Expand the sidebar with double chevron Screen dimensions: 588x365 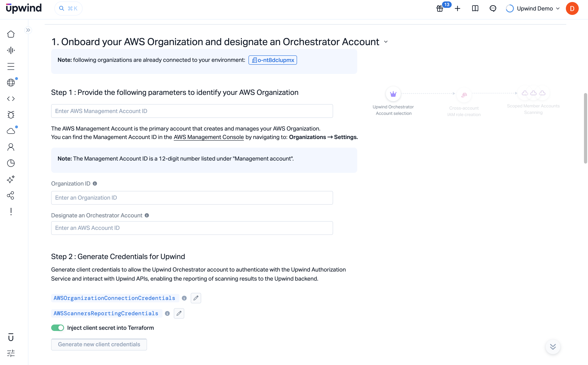[28, 30]
